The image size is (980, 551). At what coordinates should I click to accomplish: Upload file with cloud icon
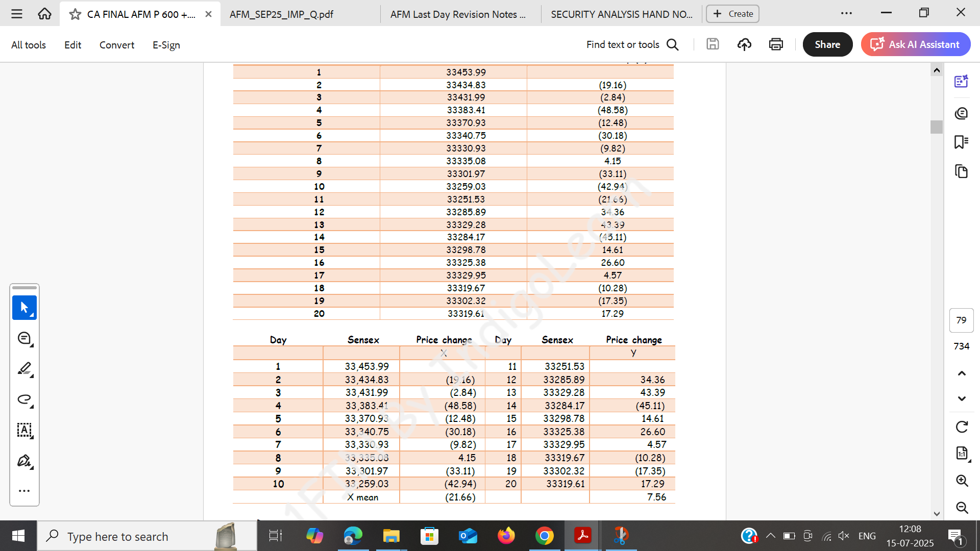point(744,45)
